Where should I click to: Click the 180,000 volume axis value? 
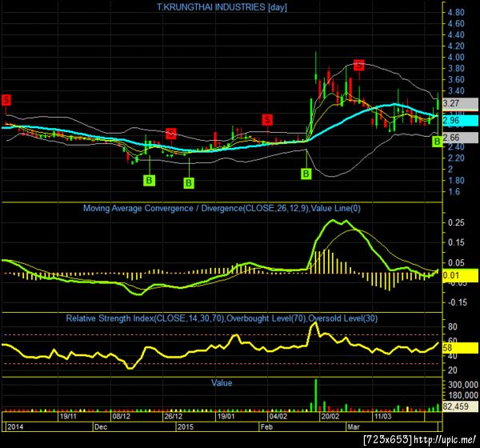click(463, 395)
